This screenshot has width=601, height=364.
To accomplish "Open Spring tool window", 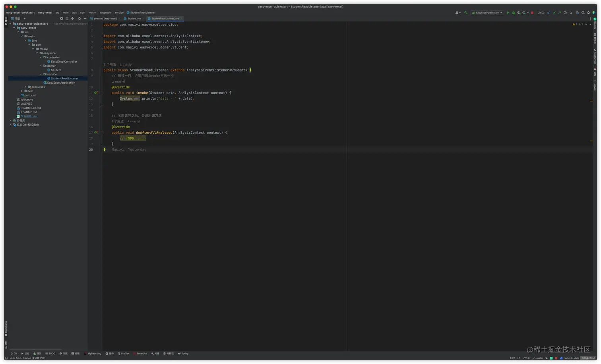I will [183, 353].
